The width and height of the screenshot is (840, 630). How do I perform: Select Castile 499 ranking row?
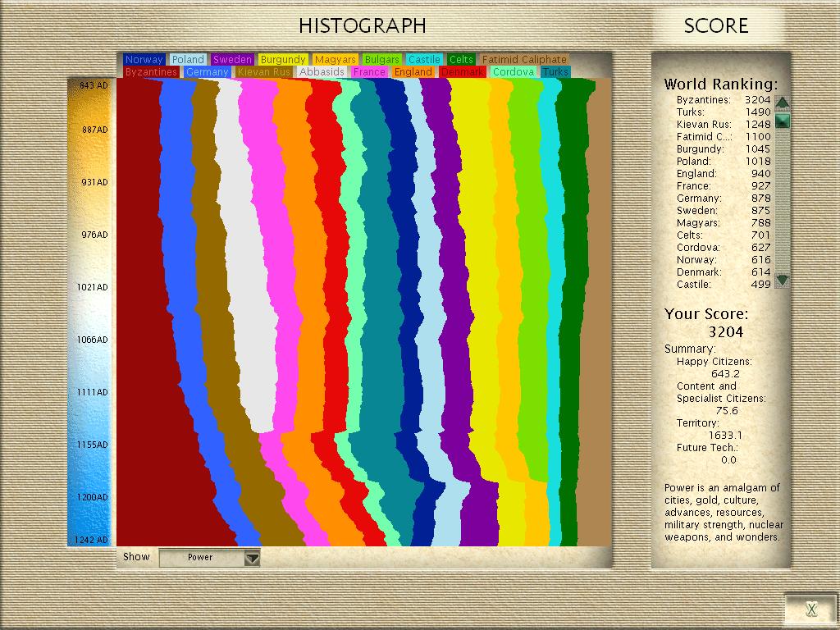tap(724, 285)
